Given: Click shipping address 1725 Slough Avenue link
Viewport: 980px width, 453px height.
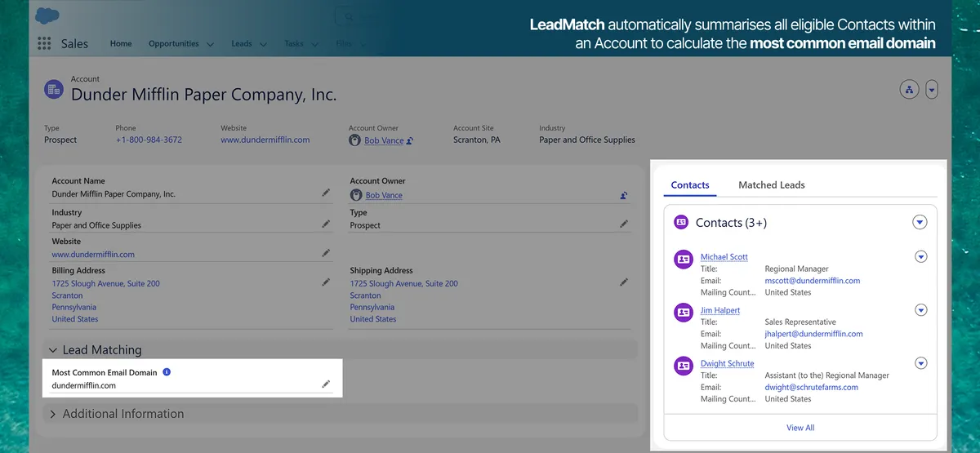Looking at the screenshot, I should tap(404, 283).
